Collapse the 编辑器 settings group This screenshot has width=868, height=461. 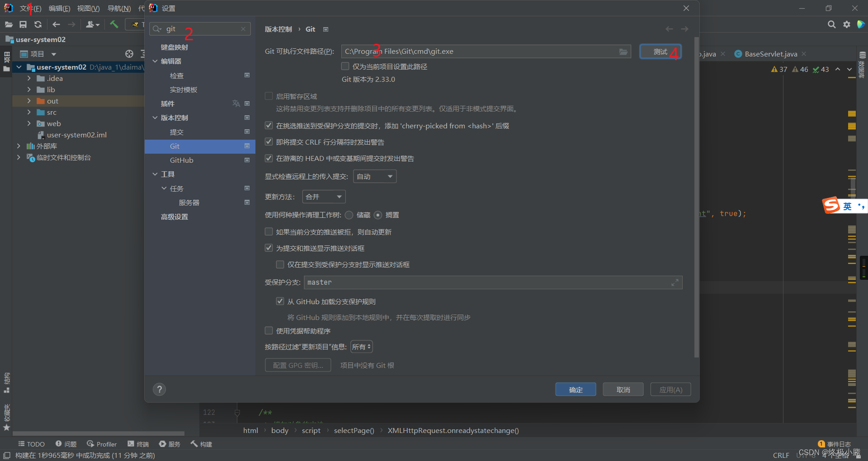pos(155,61)
